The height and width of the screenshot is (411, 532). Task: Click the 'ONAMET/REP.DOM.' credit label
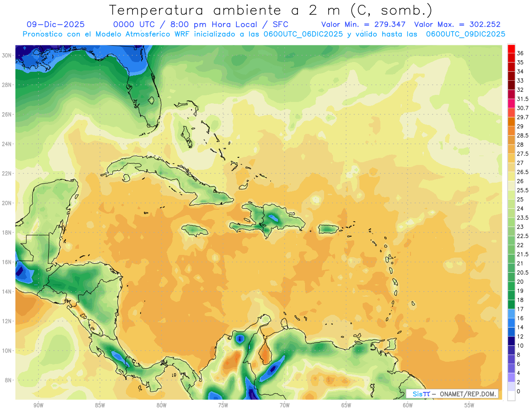pos(467,394)
